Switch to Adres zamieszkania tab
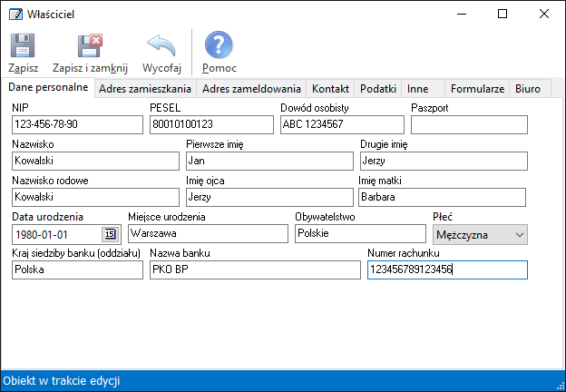Image resolution: width=566 pixels, height=392 pixels. [x=144, y=89]
